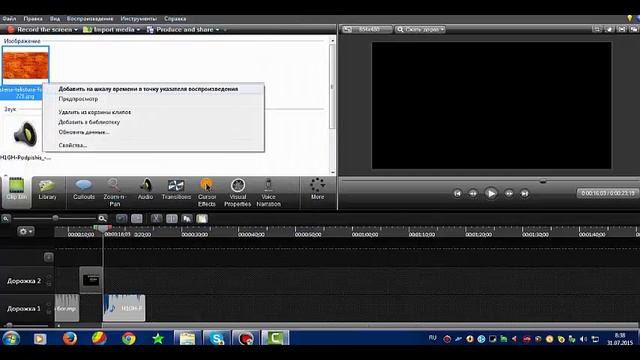This screenshot has height=360, width=640.
Task: Open Skype from the taskbar
Action: click(217, 339)
